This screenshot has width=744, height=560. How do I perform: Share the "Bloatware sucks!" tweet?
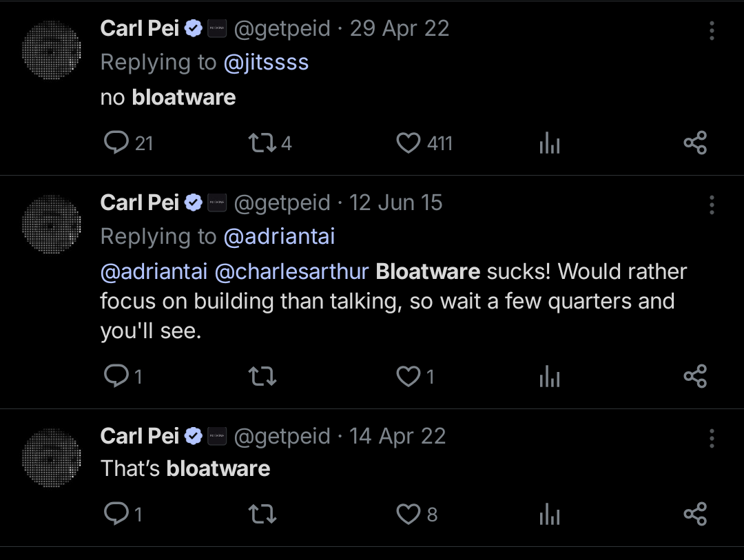pyautogui.click(x=695, y=376)
